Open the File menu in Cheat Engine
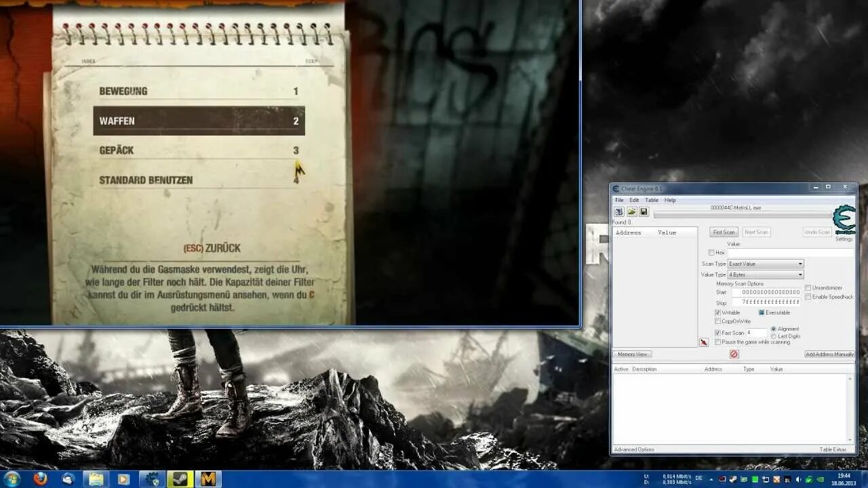This screenshot has width=868, height=488. (619, 200)
